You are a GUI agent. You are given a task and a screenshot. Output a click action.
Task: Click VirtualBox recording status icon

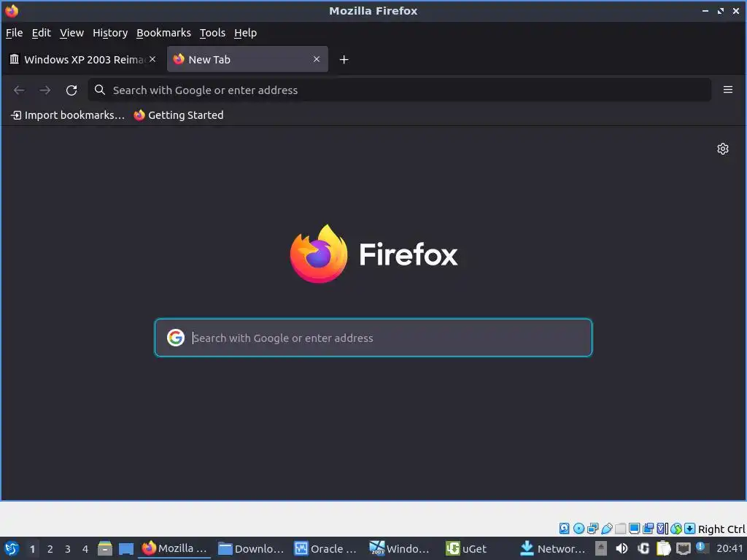[648, 528]
